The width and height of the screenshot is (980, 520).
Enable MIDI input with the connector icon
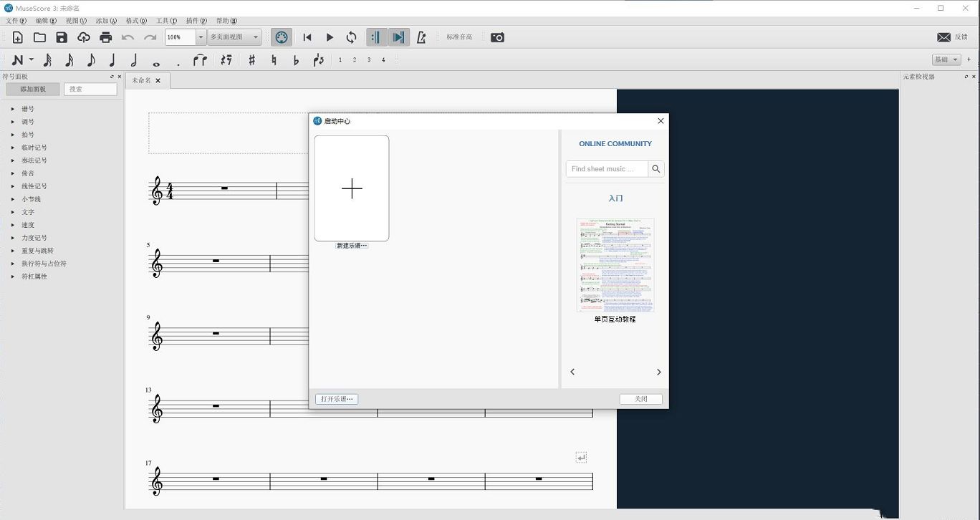(x=281, y=37)
